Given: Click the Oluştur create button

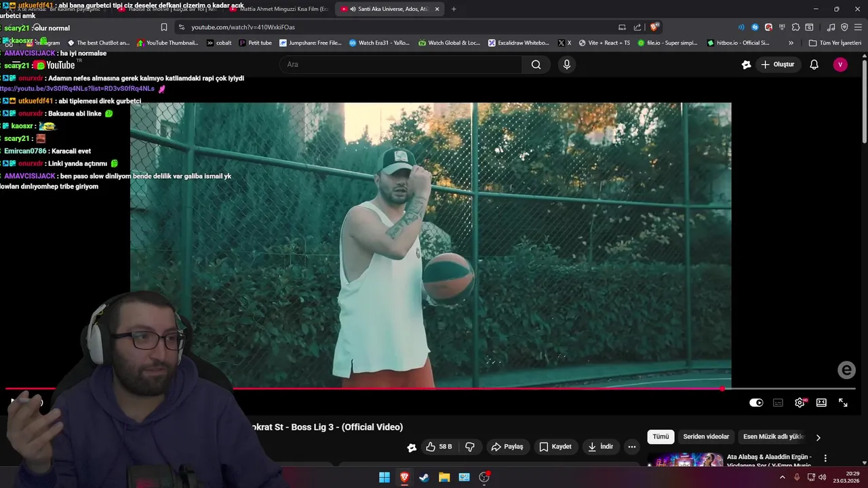Looking at the screenshot, I should click(777, 64).
